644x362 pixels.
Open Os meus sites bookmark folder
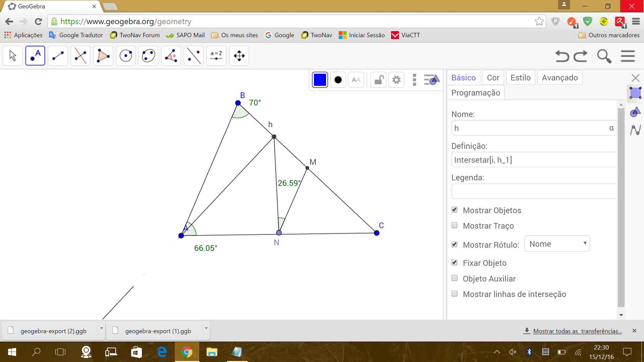point(234,35)
